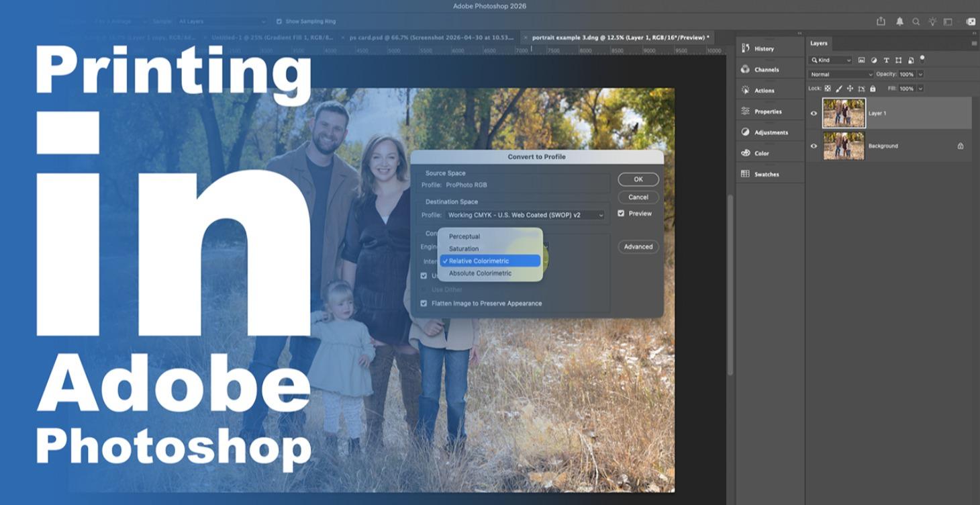Toggle the Preview checkbox in dialog
The height and width of the screenshot is (505, 980).
[x=621, y=214]
